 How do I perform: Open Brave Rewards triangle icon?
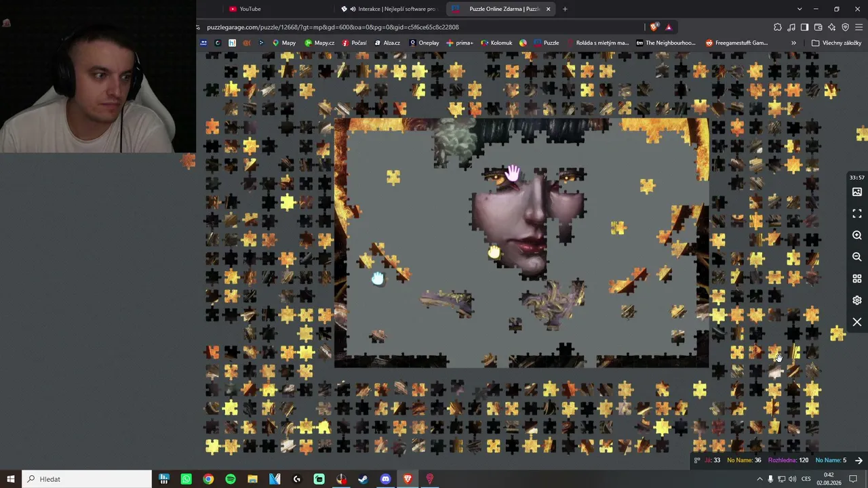tap(669, 27)
